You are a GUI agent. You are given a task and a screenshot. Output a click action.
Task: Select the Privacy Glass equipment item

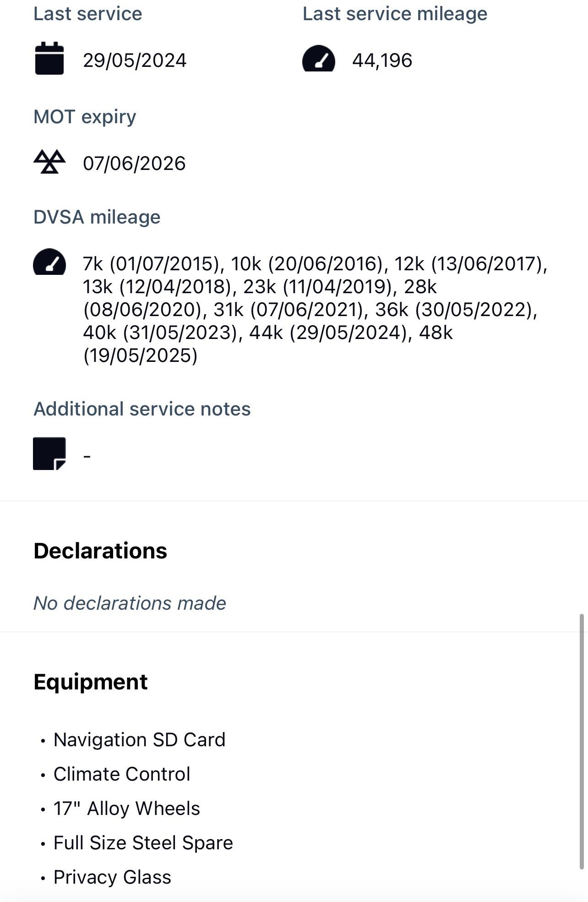[x=112, y=877]
